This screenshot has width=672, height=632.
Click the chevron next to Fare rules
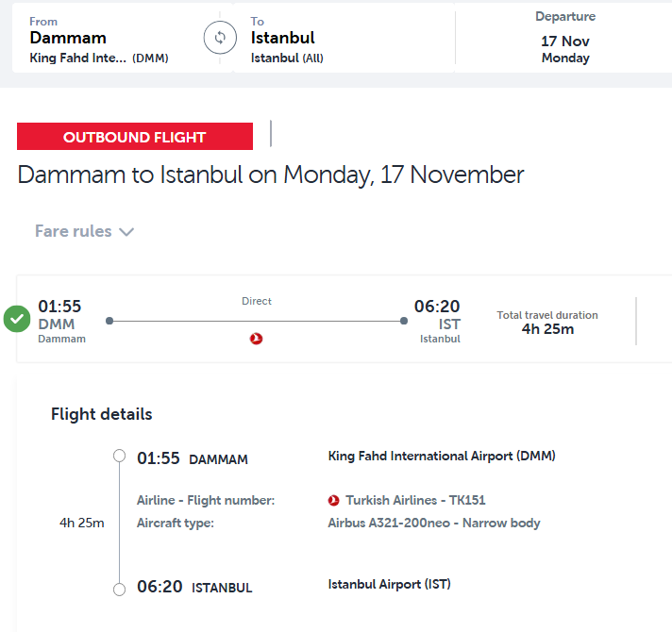126,232
